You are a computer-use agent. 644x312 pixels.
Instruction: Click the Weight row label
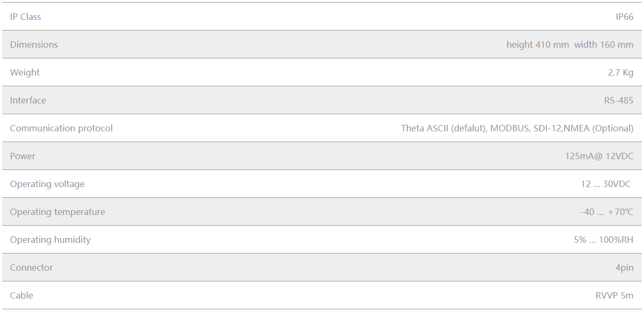pyautogui.click(x=25, y=72)
